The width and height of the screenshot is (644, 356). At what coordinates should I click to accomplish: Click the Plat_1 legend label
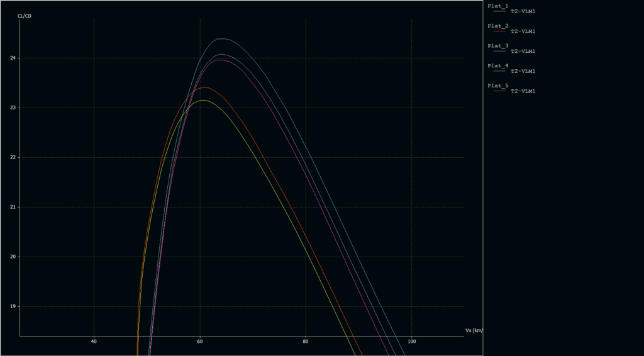pyautogui.click(x=498, y=6)
